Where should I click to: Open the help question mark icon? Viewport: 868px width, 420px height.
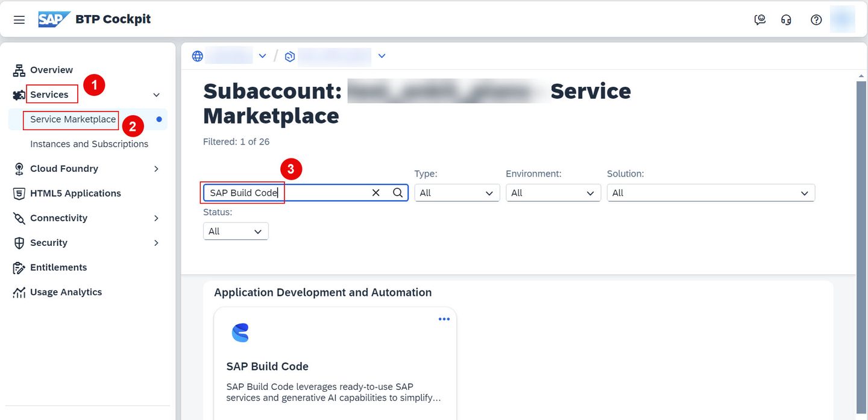[816, 20]
